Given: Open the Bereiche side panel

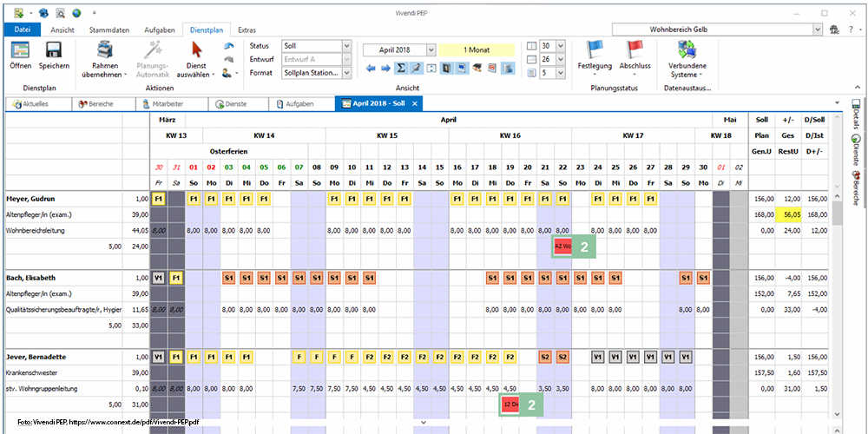Looking at the screenshot, I should click(856, 188).
